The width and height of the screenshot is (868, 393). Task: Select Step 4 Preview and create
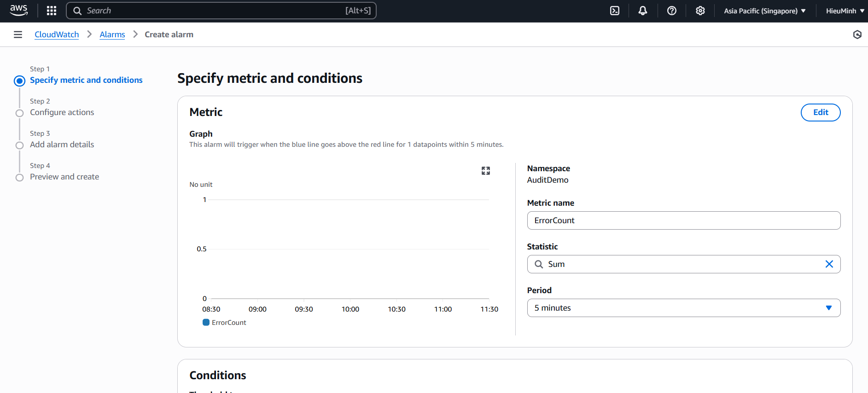pos(64,177)
